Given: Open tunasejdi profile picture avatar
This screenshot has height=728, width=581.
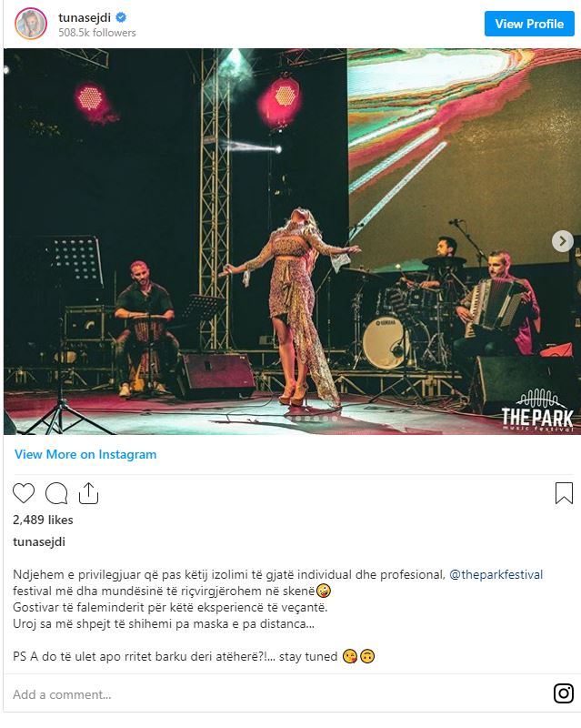Looking at the screenshot, I should [31, 24].
